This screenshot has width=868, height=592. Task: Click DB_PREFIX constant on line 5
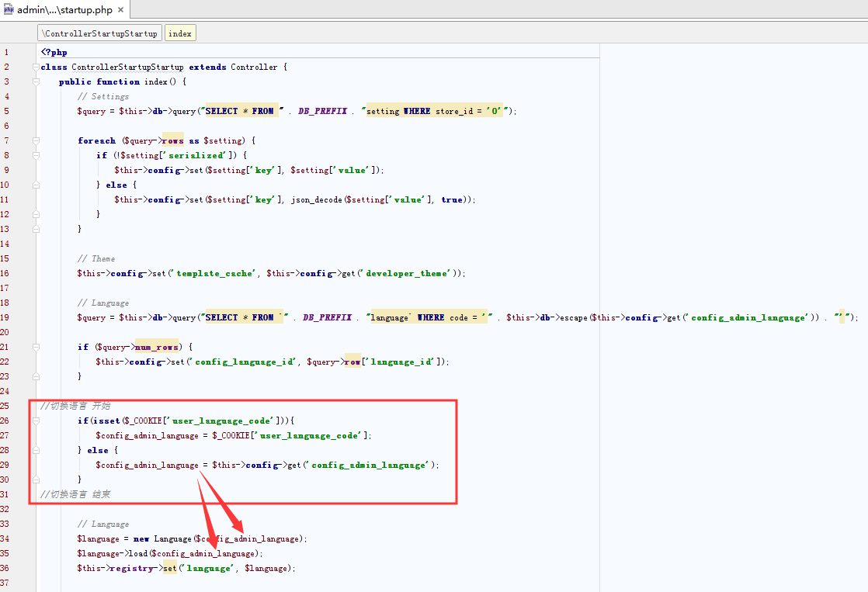pyautogui.click(x=323, y=111)
